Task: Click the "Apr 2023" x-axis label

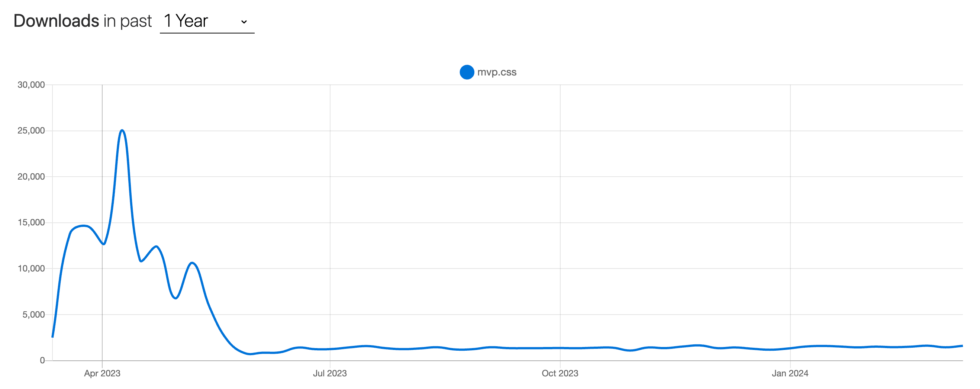Action: 102,373
